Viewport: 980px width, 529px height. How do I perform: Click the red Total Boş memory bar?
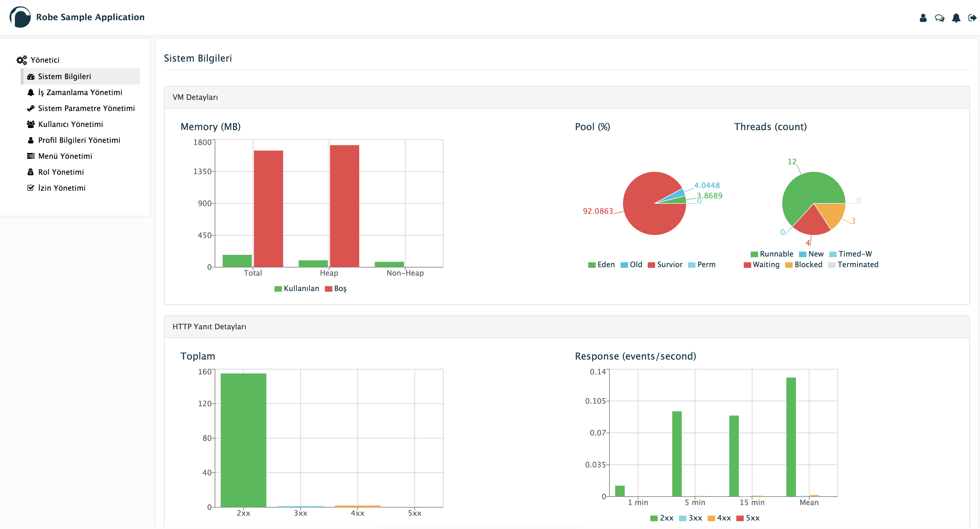(x=269, y=209)
